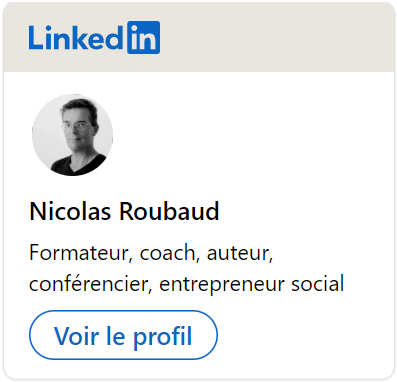Image resolution: width=397 pixels, height=382 pixels.
Task: Open the LinkedIn logo in the header
Action: click(x=94, y=37)
